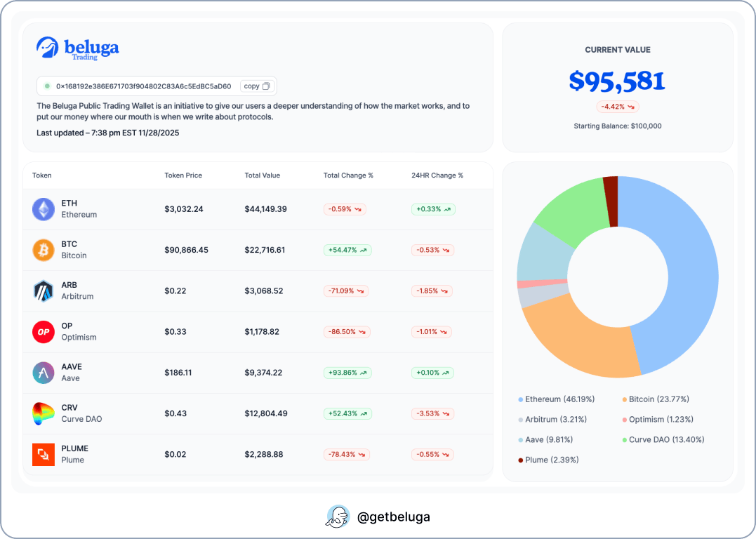The image size is (756, 539).
Task: Click the Bitcoin (23.77%) legend entry
Action: pos(656,399)
